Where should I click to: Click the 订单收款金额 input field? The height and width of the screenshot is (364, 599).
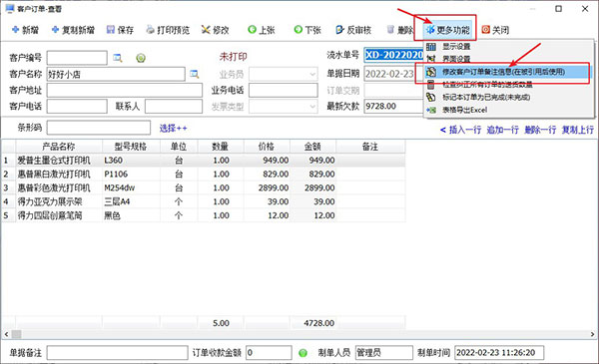269,353
